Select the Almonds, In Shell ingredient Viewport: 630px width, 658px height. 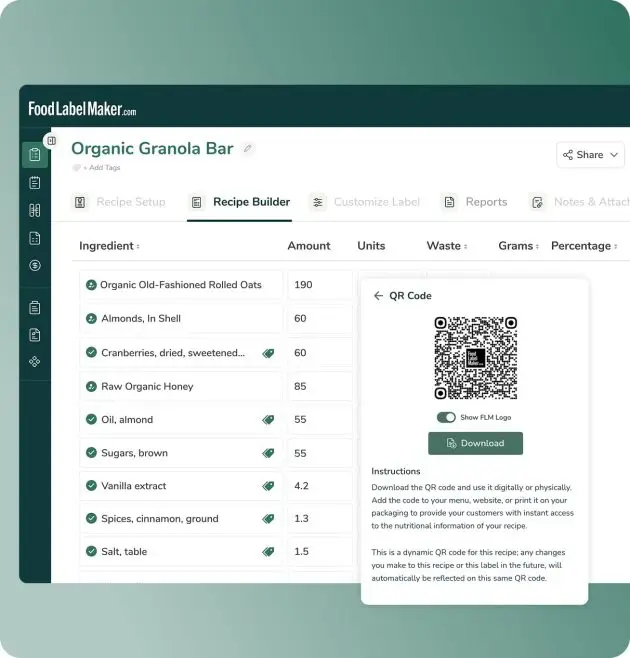coord(181,319)
